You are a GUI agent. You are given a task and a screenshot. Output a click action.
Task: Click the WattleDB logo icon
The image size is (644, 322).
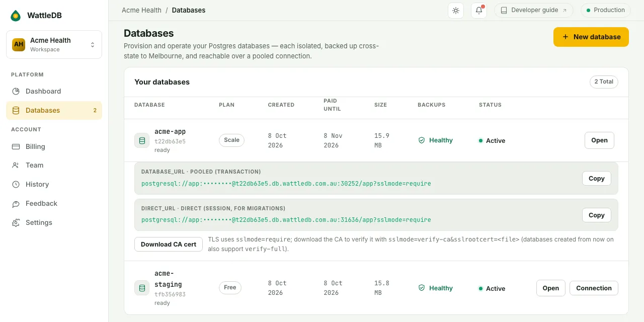tap(16, 16)
